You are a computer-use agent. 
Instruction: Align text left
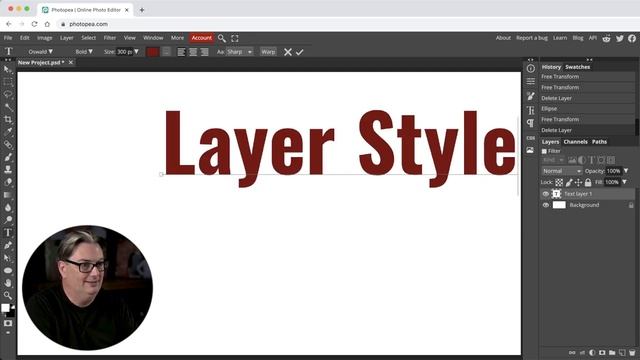(181, 52)
